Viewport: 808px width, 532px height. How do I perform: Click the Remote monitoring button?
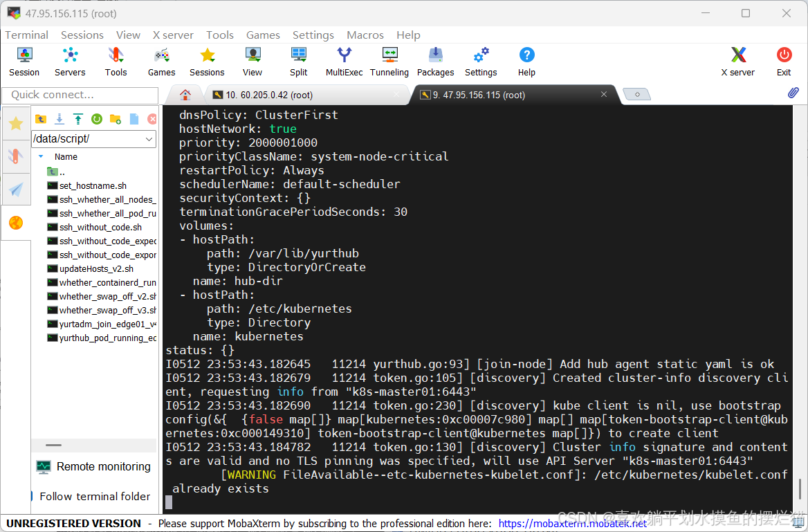[x=94, y=466]
